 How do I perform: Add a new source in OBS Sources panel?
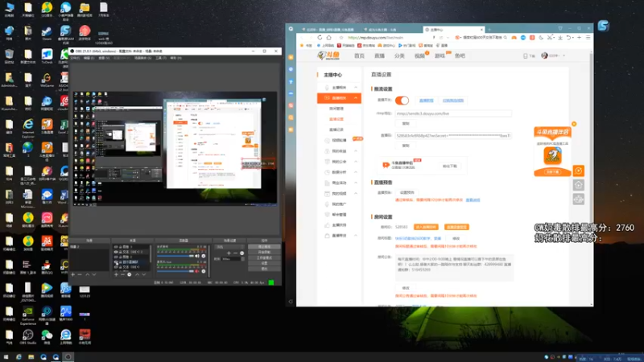pyautogui.click(x=116, y=274)
